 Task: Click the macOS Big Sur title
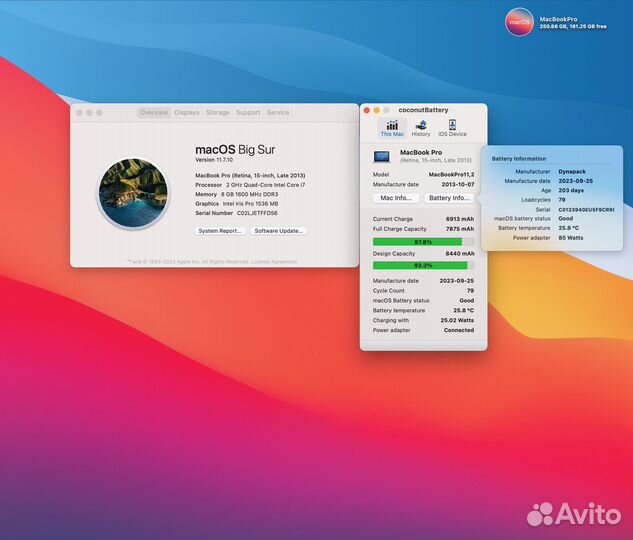pos(235,150)
